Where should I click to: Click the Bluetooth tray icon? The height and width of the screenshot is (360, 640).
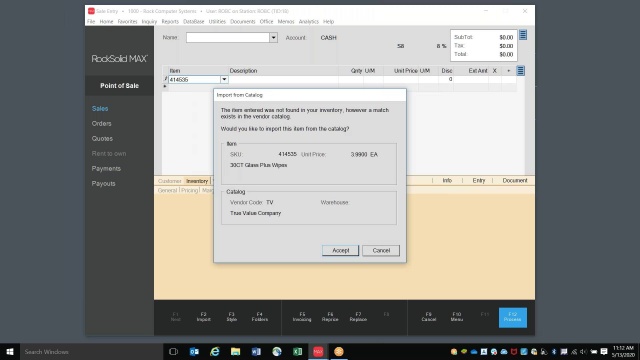tap(554, 351)
